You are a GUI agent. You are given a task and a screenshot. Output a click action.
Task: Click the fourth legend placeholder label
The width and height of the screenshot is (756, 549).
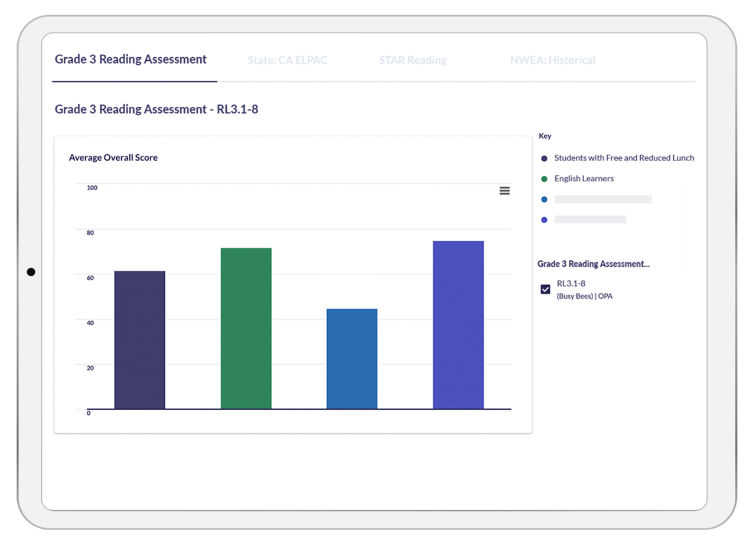(590, 220)
